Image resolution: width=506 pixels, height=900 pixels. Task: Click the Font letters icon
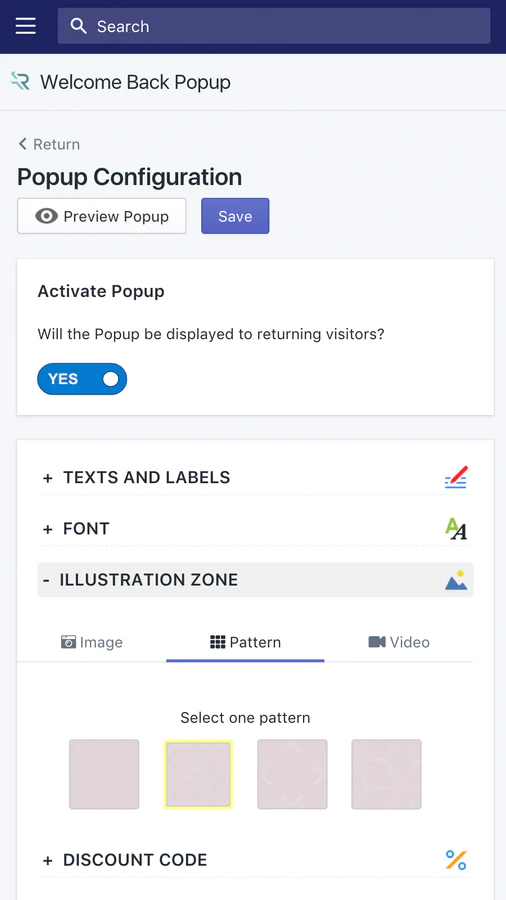[456, 528]
